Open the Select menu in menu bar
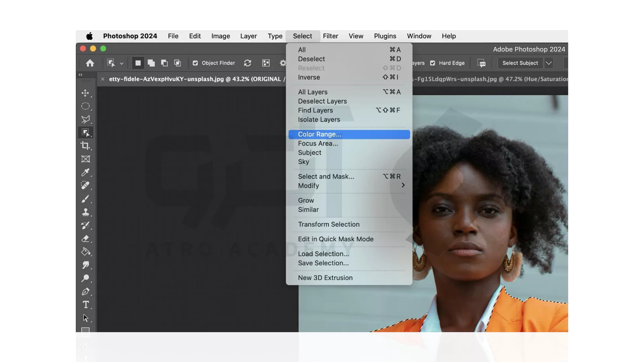This screenshot has height=362, width=644. coord(303,36)
